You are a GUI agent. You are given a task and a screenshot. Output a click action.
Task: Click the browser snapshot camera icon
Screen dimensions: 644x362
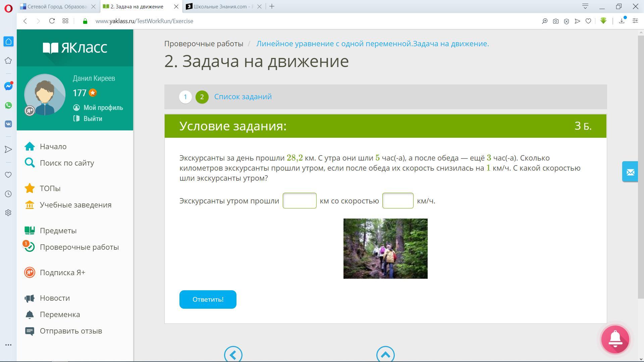[555, 21]
